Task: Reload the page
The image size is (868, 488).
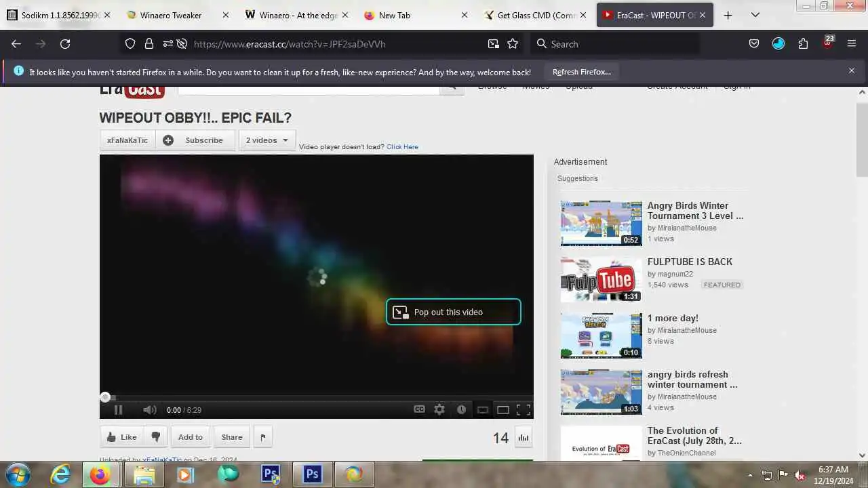Action: [65, 44]
